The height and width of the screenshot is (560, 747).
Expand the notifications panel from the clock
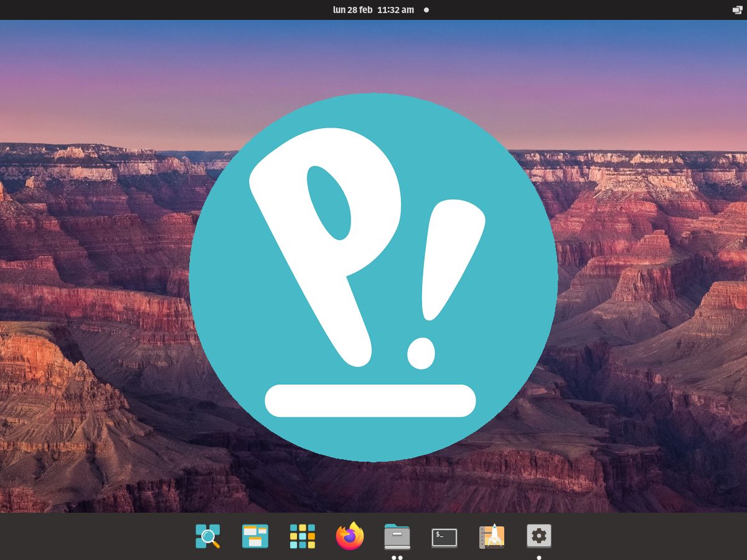(x=372, y=10)
